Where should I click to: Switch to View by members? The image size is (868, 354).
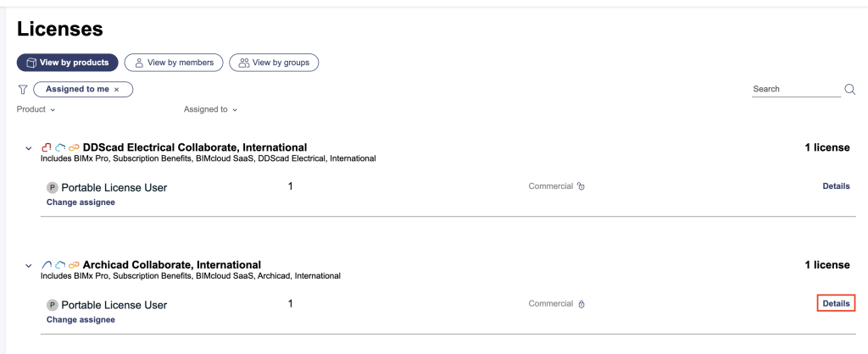point(174,63)
